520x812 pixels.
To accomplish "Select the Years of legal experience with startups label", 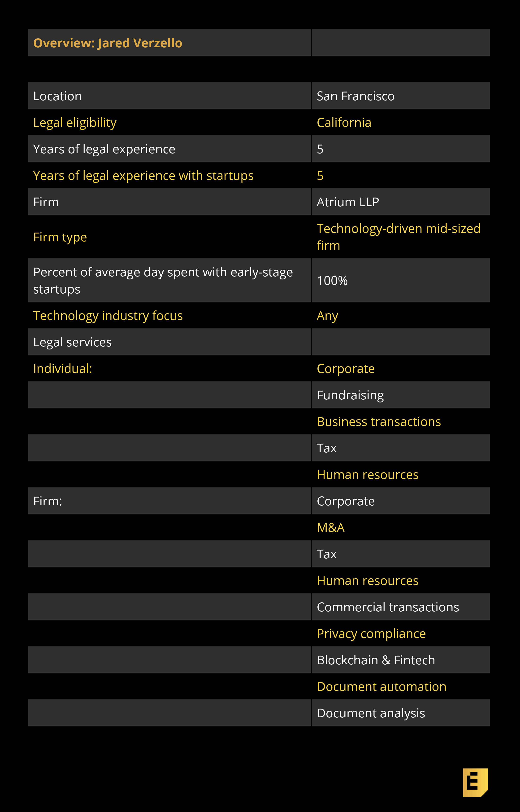I will [143, 176].
